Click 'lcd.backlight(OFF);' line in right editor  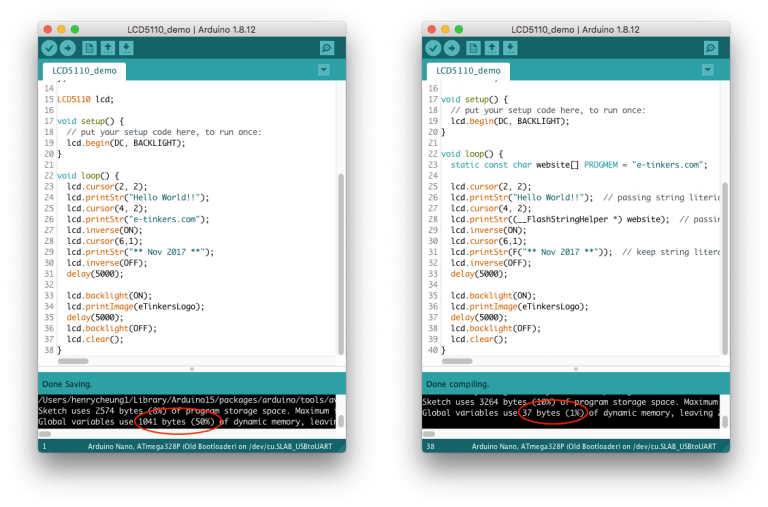(496, 328)
